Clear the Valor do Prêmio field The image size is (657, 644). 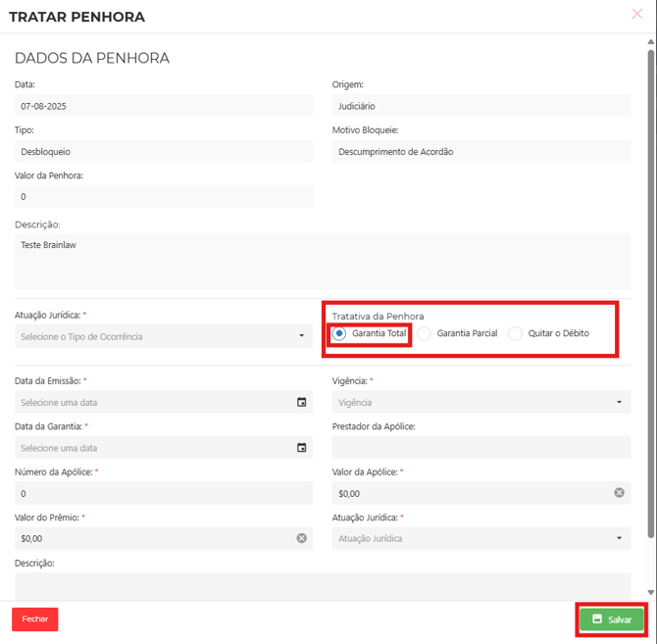pos(301,538)
